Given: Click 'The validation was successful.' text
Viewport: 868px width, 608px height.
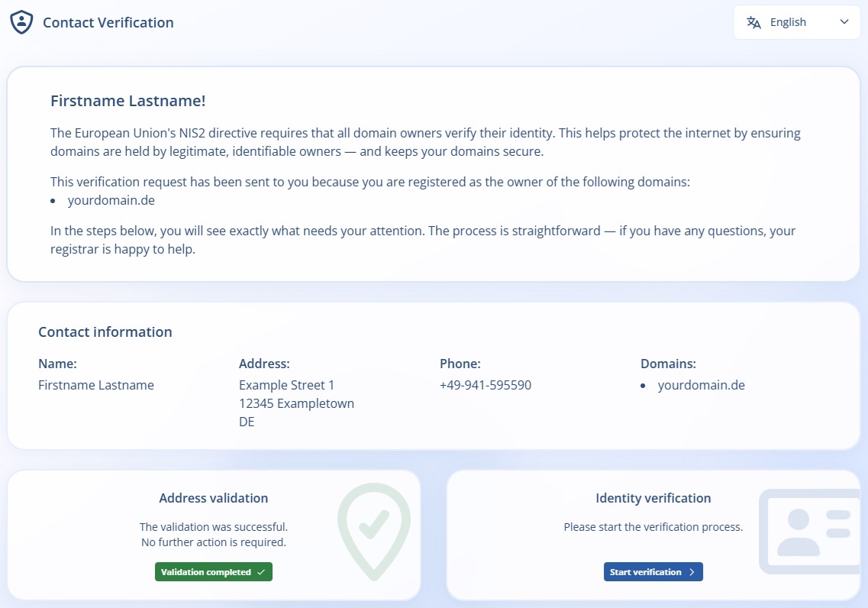Looking at the screenshot, I should [214, 526].
